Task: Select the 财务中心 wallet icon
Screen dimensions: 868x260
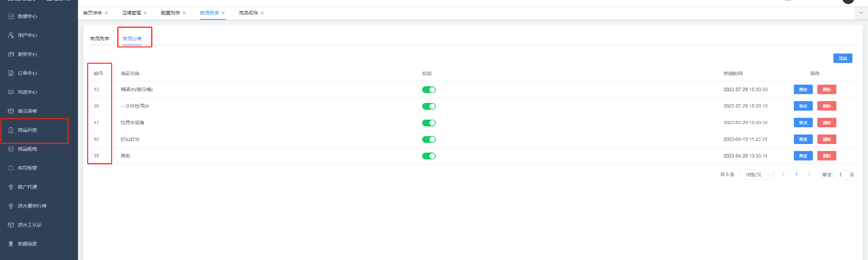Action: tap(11, 54)
